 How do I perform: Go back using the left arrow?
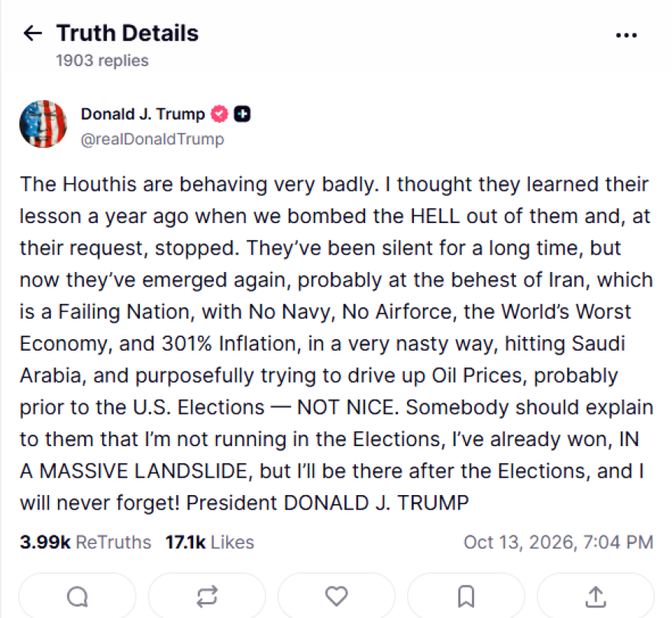click(33, 33)
